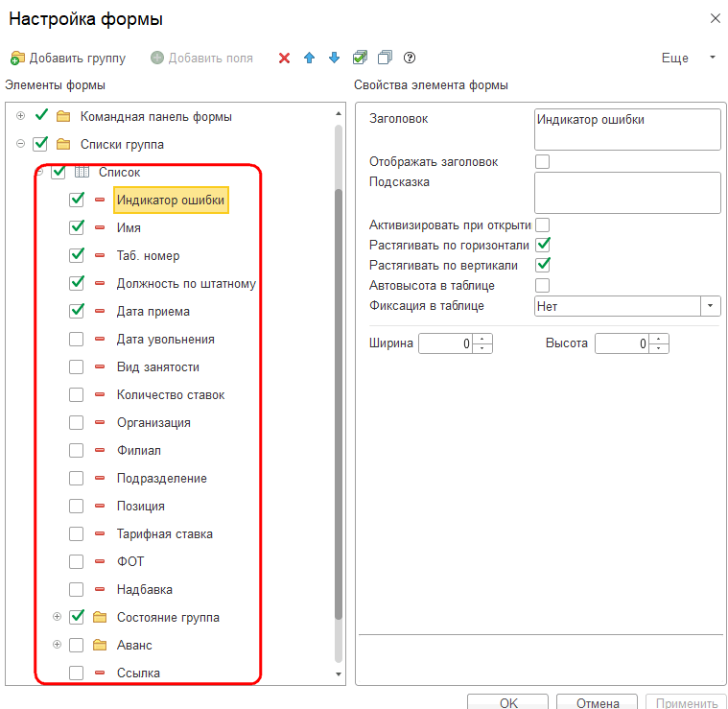
Task: Toggle Отображать заголовок checkbox
Action: 542,161
